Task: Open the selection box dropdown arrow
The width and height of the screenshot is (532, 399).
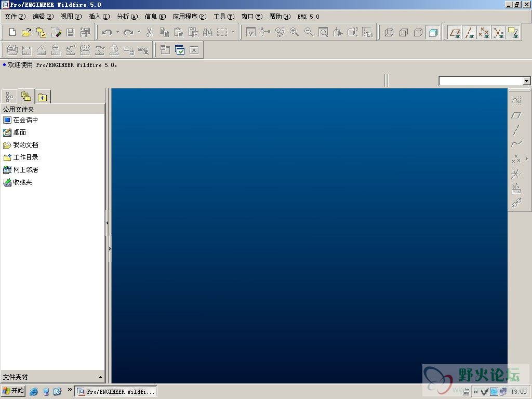Action: click(x=233, y=32)
